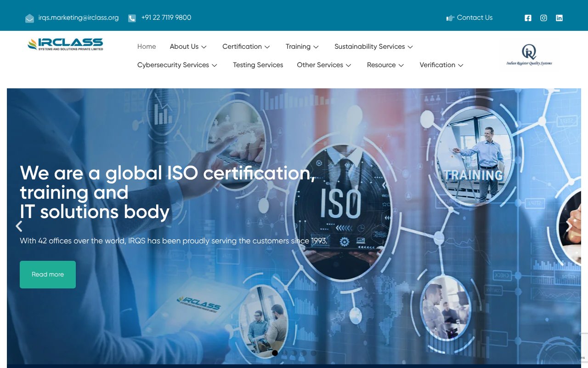The height and width of the screenshot is (368, 588).
Task: Open the Facebook social icon
Action: click(528, 18)
